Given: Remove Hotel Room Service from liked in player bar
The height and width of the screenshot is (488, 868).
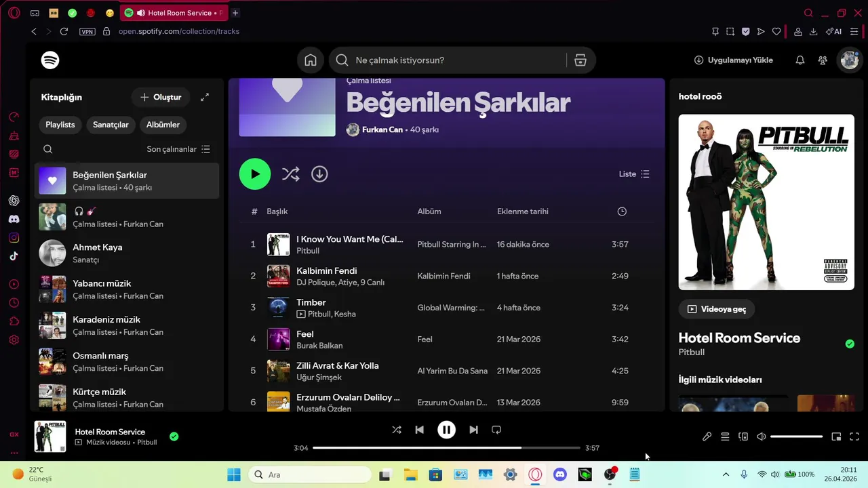Looking at the screenshot, I should [x=174, y=436].
